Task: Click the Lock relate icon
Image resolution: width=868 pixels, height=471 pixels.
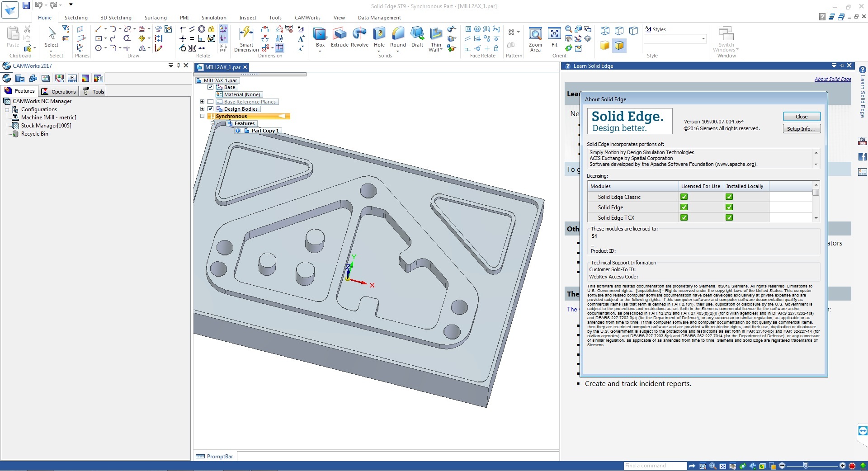Action: (211, 29)
